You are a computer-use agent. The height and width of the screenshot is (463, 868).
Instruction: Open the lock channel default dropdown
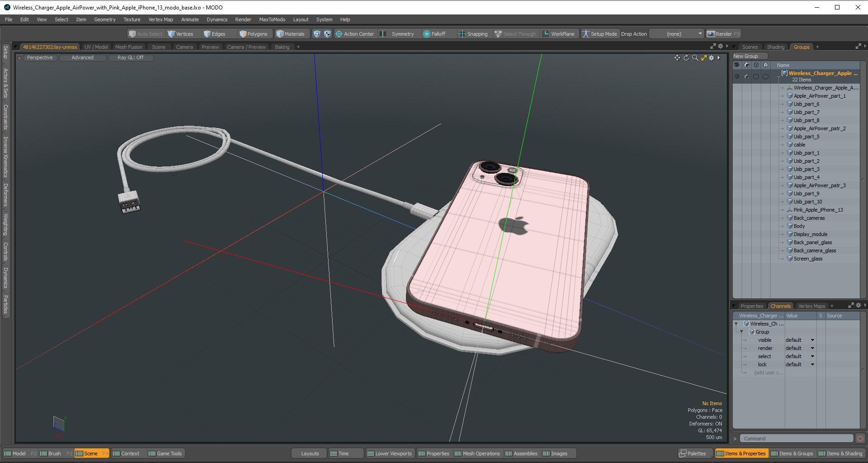coord(800,364)
